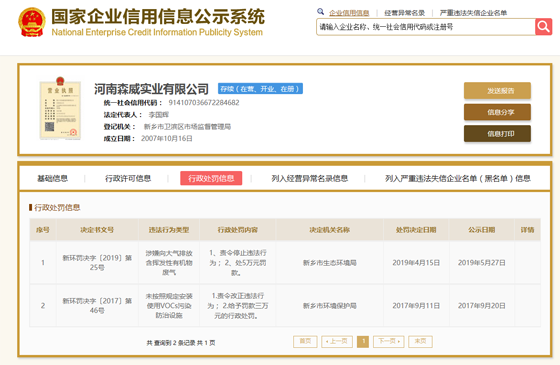Click the 信息打印 button

pos(497,134)
